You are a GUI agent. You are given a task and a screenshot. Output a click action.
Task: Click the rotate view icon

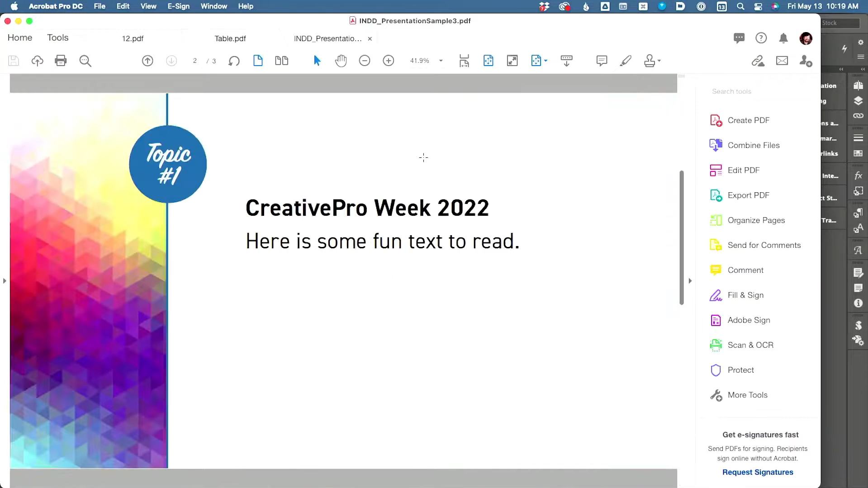pyautogui.click(x=234, y=61)
